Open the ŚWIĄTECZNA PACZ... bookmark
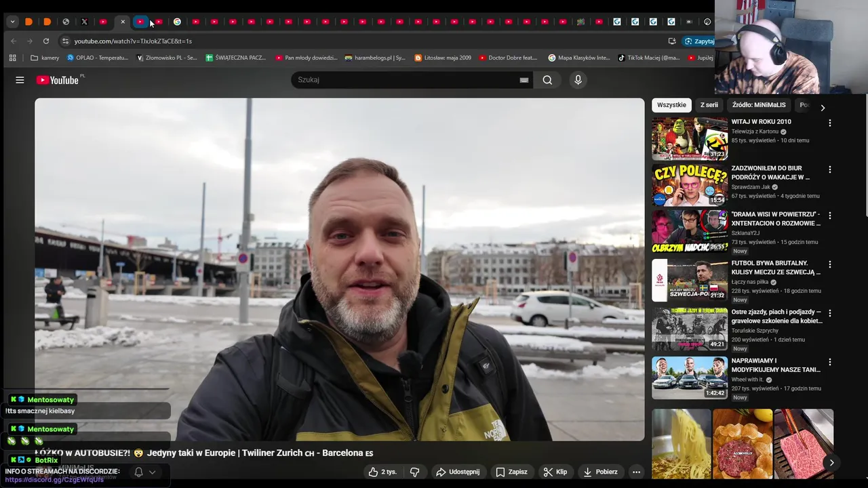The image size is (868, 488). pyautogui.click(x=236, y=58)
